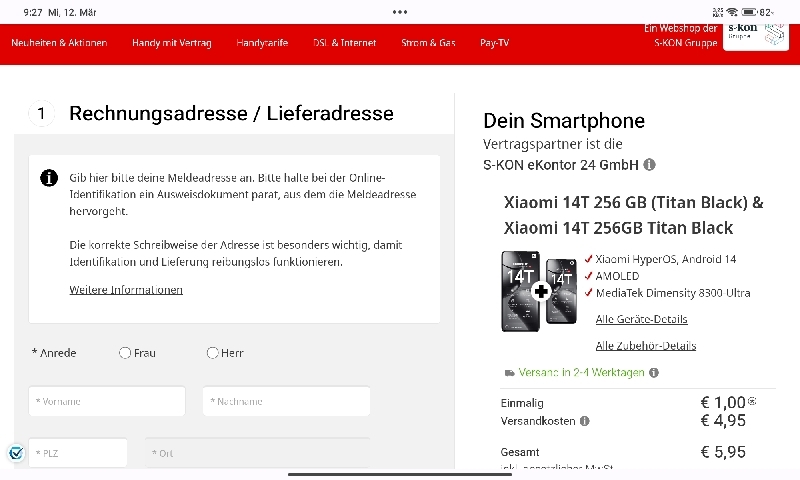Open Handy mit Vertrag menu
The image size is (800, 480).
click(x=171, y=43)
